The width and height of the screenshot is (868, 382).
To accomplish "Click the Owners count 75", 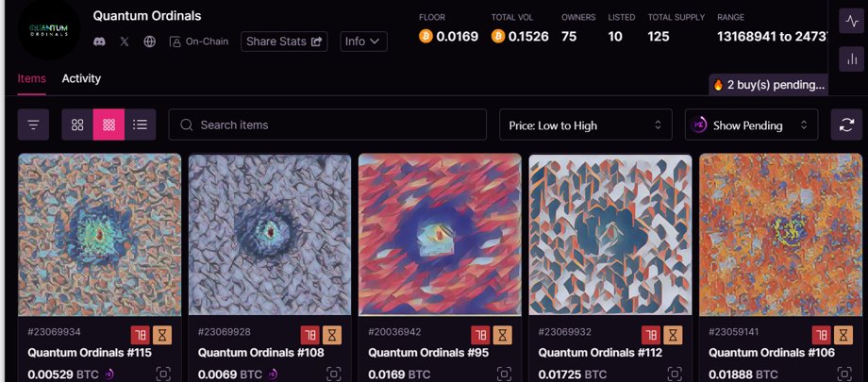I will 569,37.
